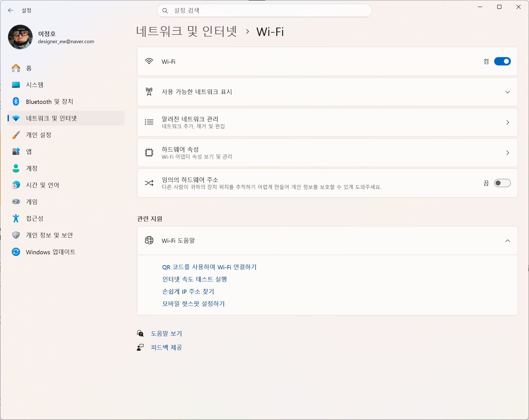Click the Wi-Fi 도움말 globe icon
The image size is (529, 420).
(x=149, y=240)
